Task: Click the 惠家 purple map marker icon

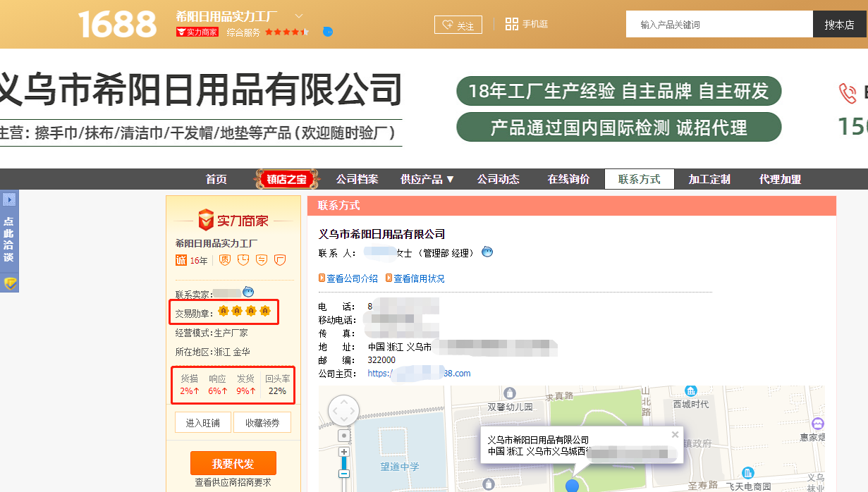Action: (818, 424)
